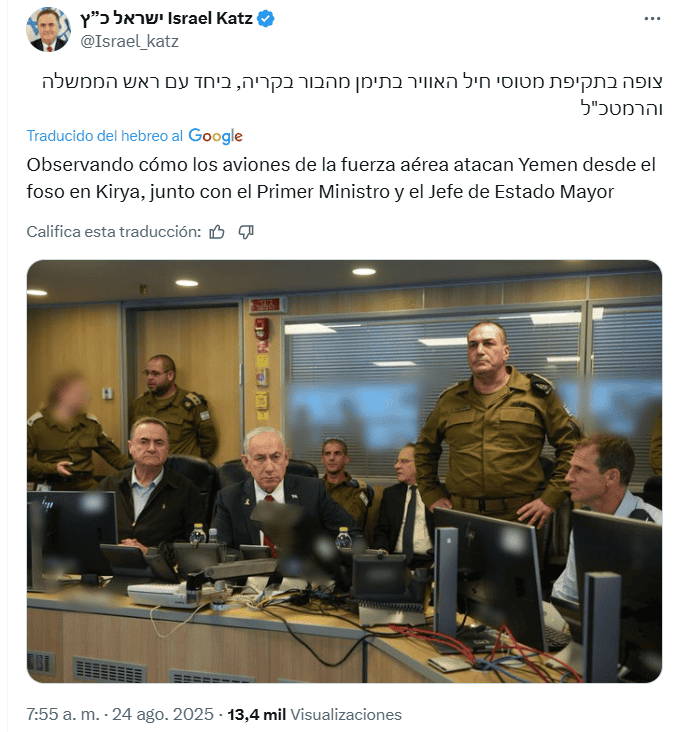The image size is (678, 732).
Task: Click the Israel Katz display name
Action: pyautogui.click(x=210, y=18)
